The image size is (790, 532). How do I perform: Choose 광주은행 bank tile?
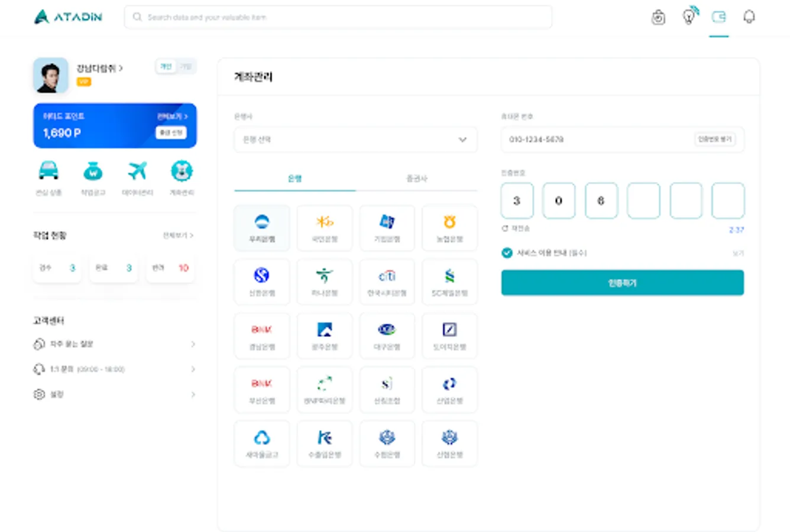(325, 336)
